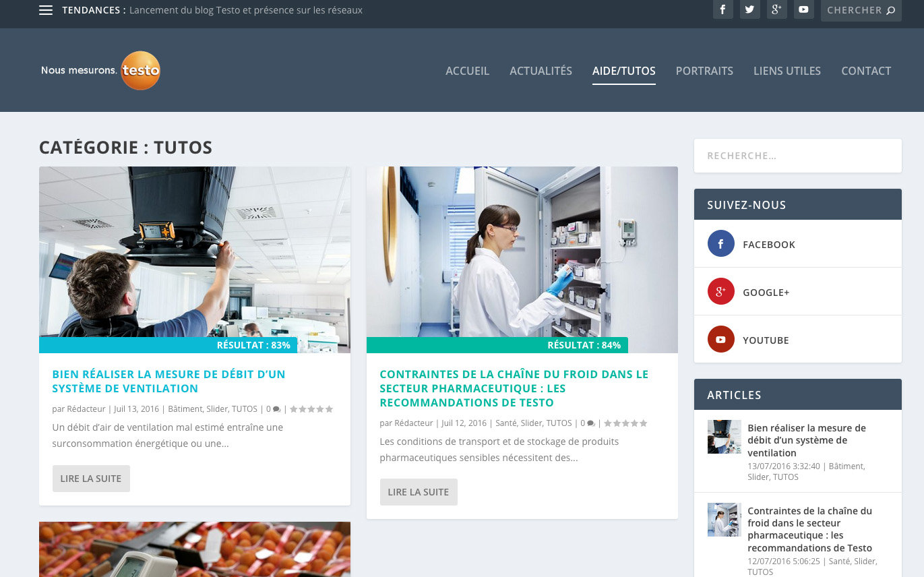This screenshot has width=924, height=577.
Task: Open sidebar article 'Contraintes de la chaîne du froid'
Action: (810, 529)
